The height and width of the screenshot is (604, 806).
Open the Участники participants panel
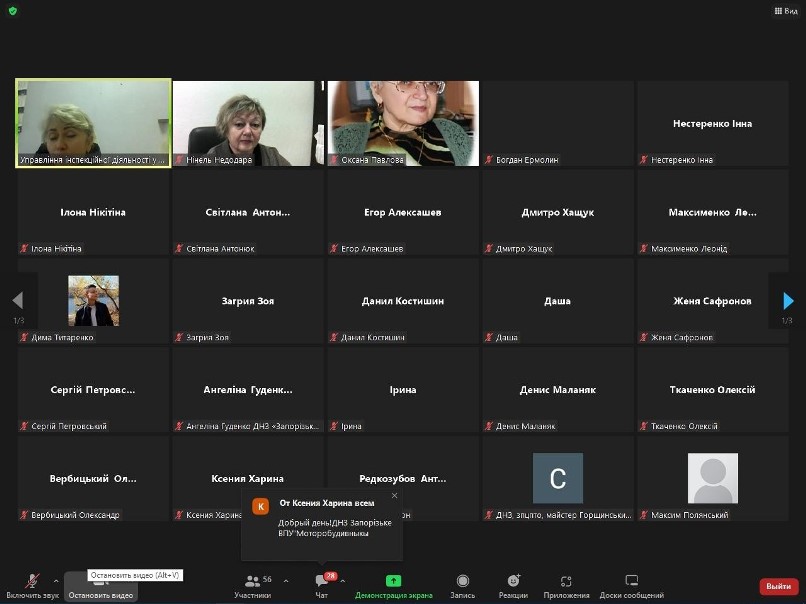click(252, 587)
